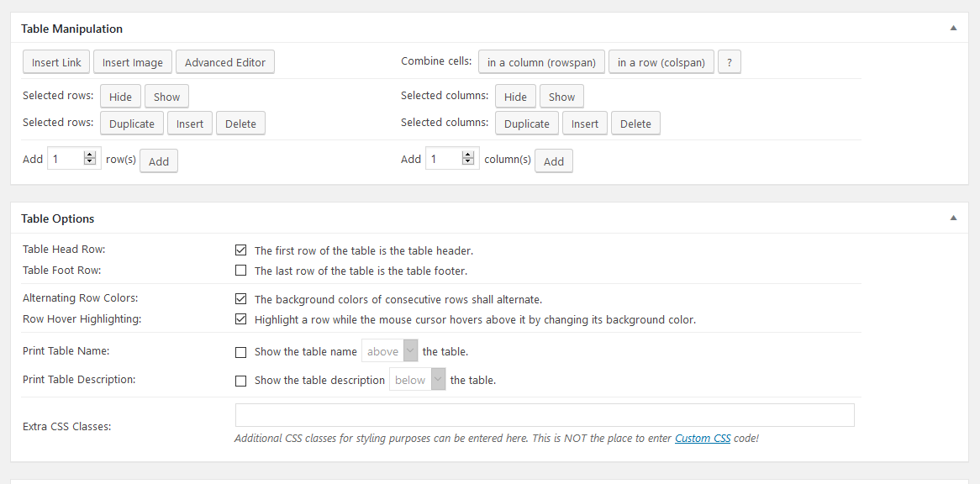Combine cells in a row (colspan)
This screenshot has height=484, width=980.
tap(661, 61)
